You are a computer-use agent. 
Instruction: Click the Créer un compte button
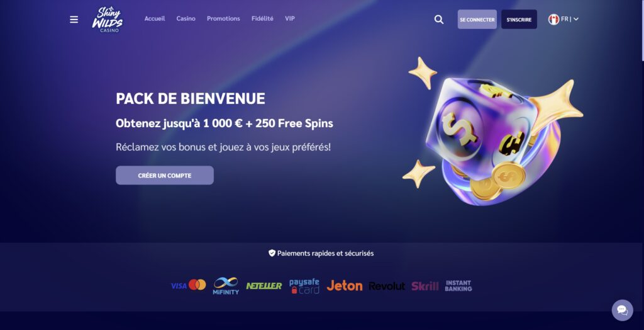point(165,175)
